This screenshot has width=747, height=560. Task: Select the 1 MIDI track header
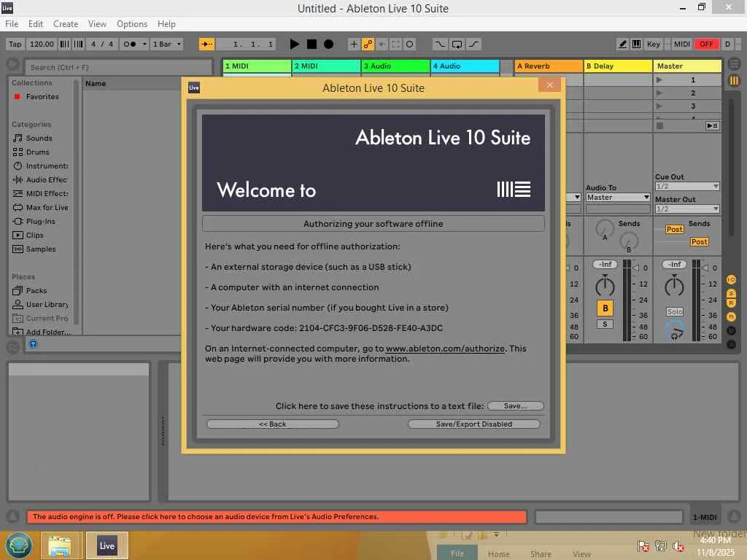pos(257,66)
